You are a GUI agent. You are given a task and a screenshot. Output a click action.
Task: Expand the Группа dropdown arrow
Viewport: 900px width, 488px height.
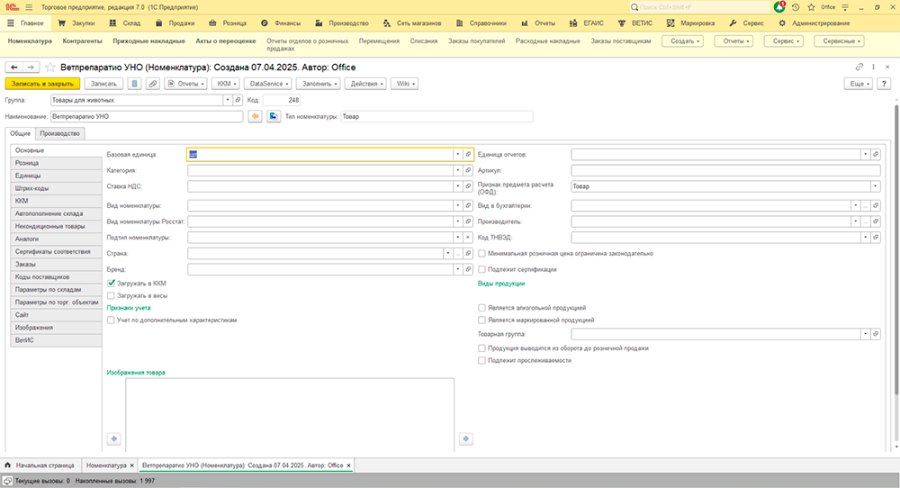227,100
